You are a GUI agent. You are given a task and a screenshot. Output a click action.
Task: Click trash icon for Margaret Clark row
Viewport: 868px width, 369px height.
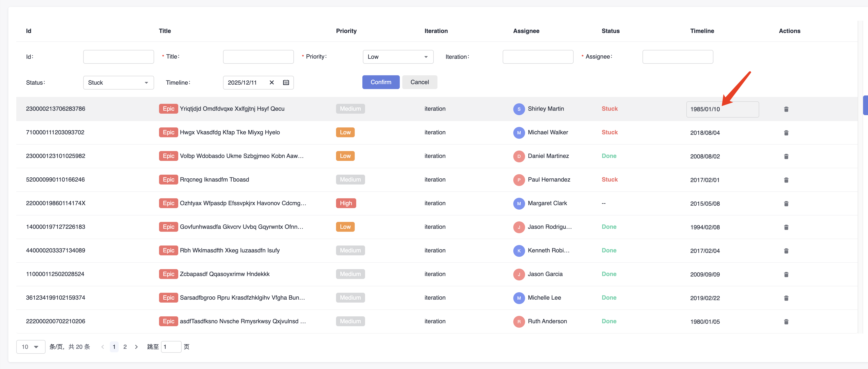[786, 203]
